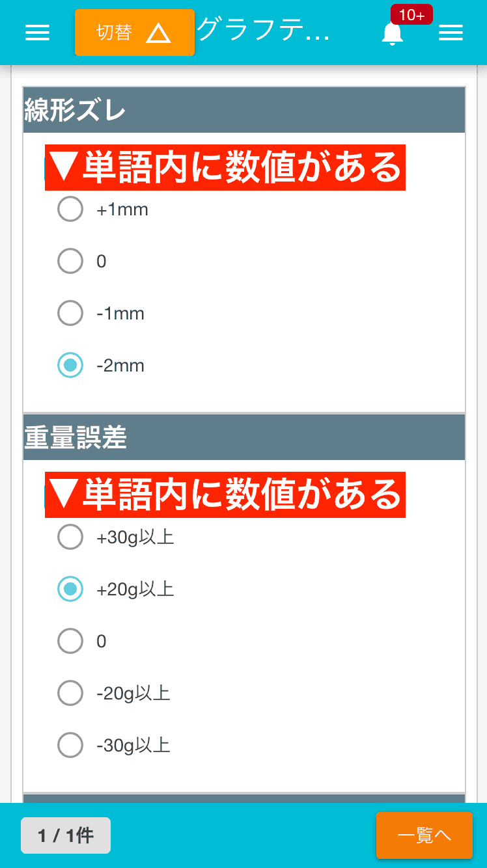The width and height of the screenshot is (487, 868).
Task: Check the 10+ notification badge
Action: click(412, 15)
